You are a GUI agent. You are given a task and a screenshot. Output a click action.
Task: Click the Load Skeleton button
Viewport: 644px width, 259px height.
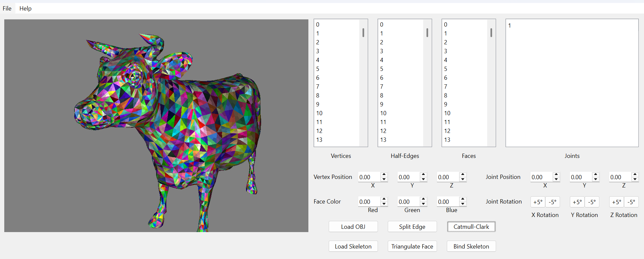pyautogui.click(x=353, y=246)
